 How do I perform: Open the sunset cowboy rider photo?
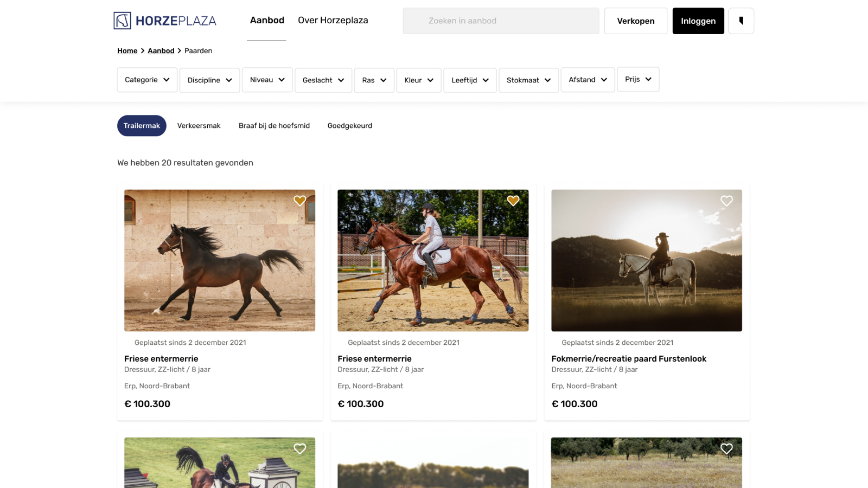647,260
